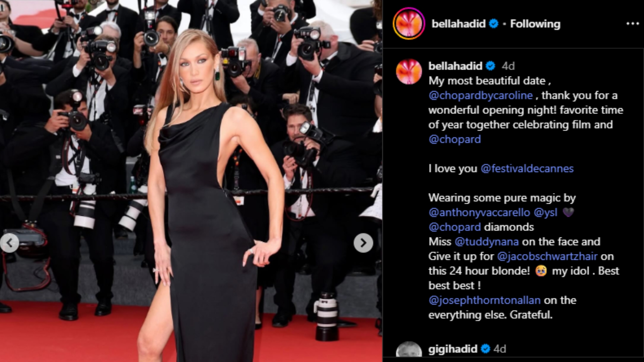Screen dimensions: 644x362
Task: Open bellahadid username in the post header
Action: pos(459,24)
